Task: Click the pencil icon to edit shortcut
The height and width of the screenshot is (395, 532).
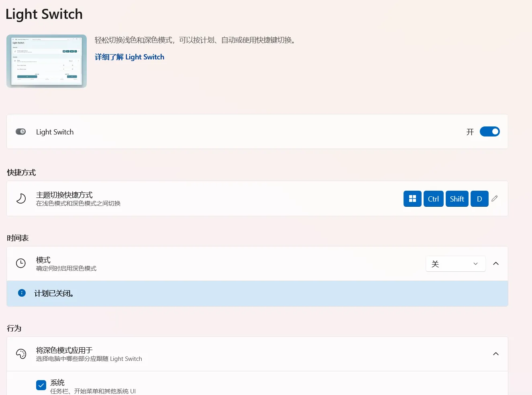Action: click(495, 198)
